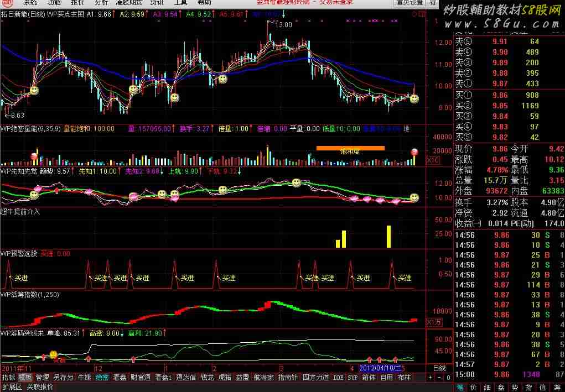Click the 8.63 low price label
The image size is (565, 392).
tap(17, 115)
